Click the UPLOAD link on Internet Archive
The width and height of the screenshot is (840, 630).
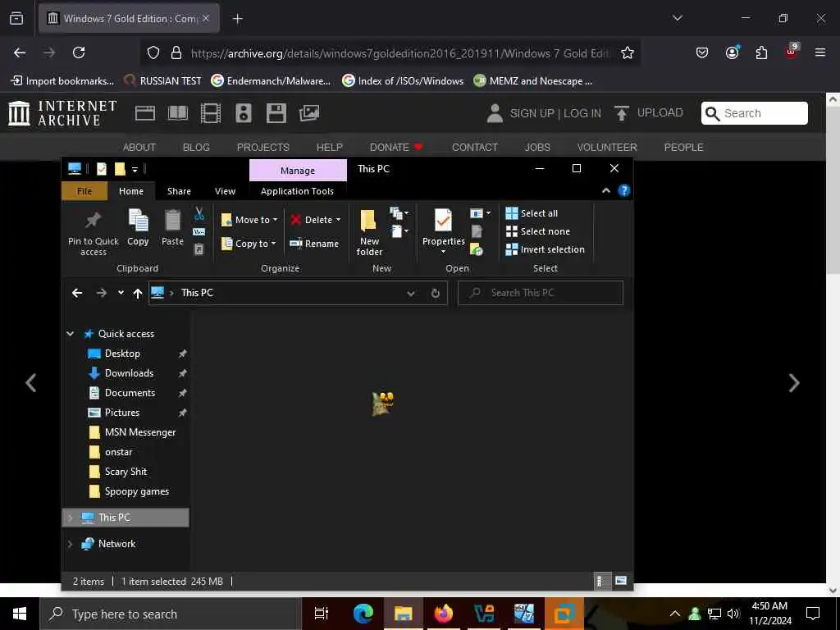[649, 113]
